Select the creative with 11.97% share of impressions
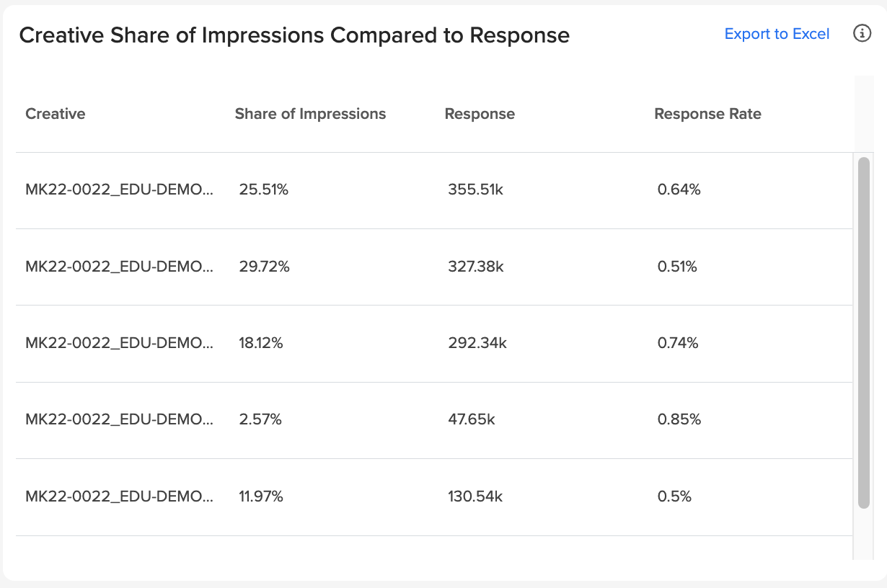This screenshot has width=887, height=588. pyautogui.click(x=120, y=496)
